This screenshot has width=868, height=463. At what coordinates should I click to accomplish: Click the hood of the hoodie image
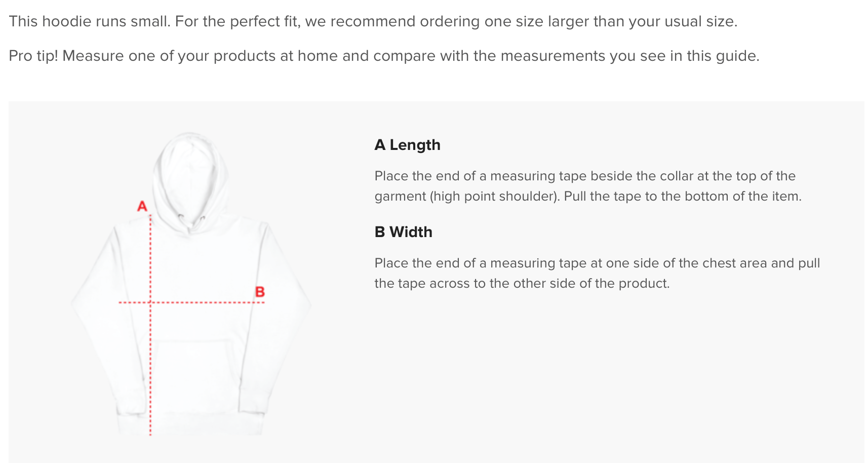190,172
